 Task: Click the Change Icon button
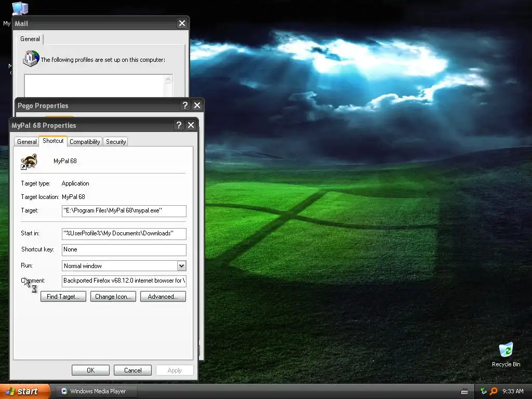(113, 297)
